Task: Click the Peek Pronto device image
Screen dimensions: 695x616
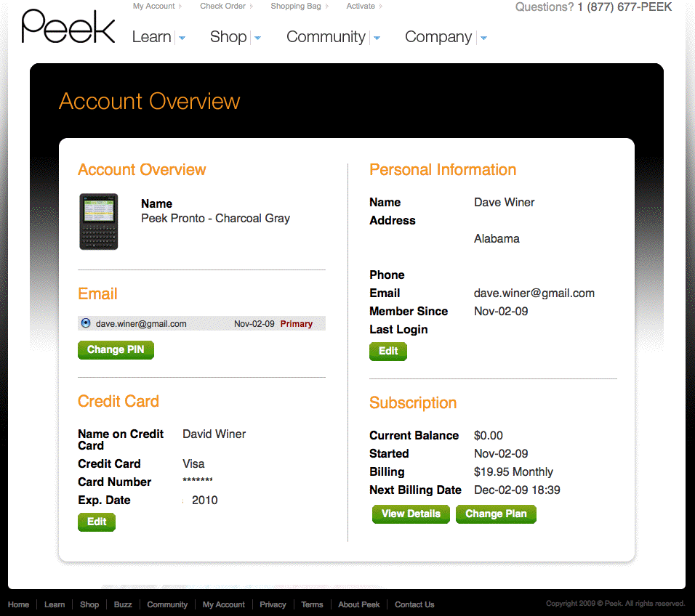Action: (98, 222)
